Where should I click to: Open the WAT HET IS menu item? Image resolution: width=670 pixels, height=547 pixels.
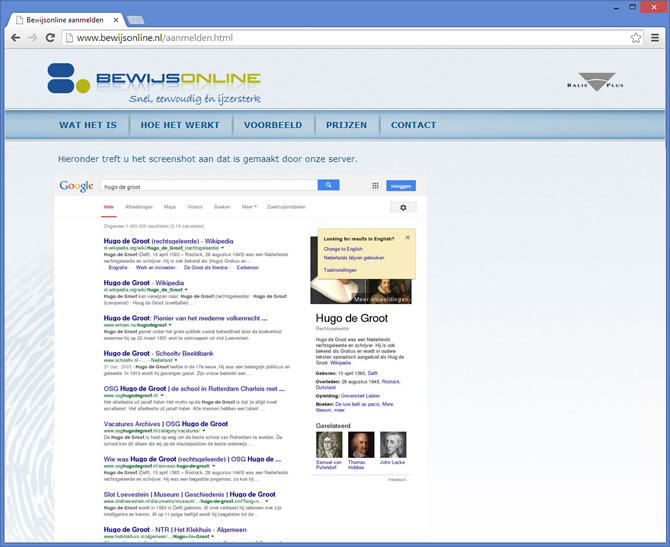click(88, 125)
